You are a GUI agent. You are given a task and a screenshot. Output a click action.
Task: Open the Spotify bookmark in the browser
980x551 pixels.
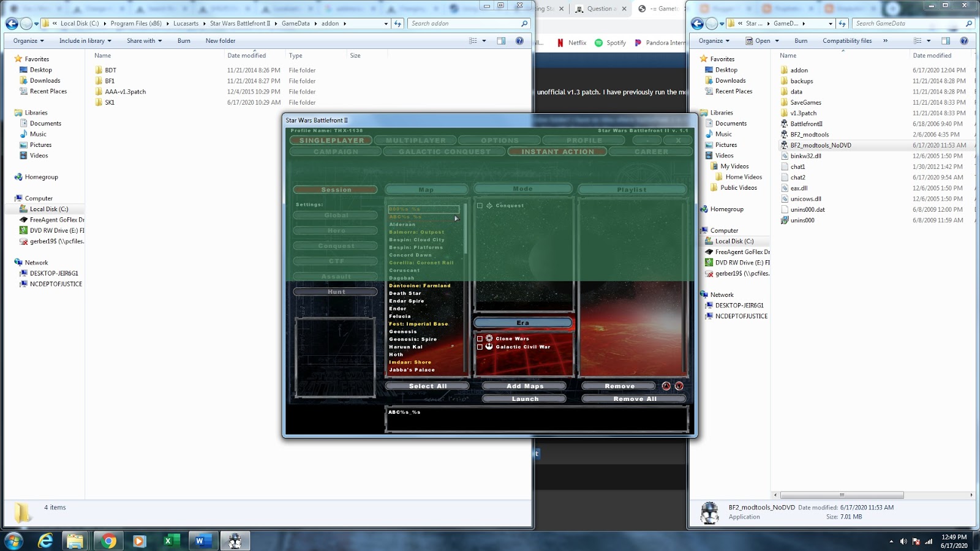pos(610,43)
